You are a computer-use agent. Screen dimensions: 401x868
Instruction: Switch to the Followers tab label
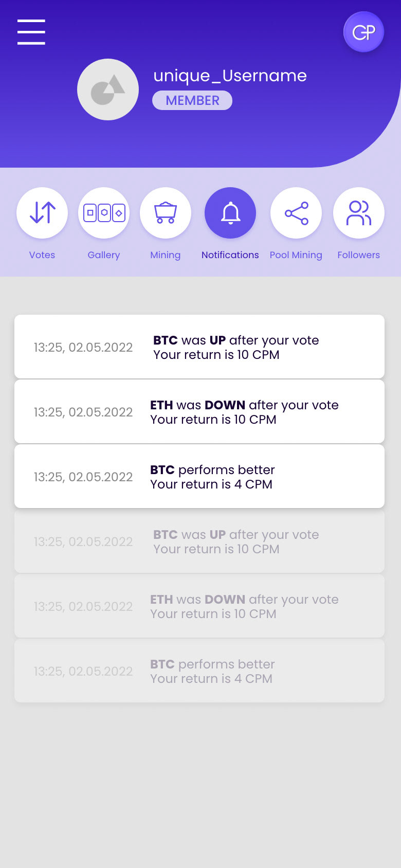tap(359, 255)
